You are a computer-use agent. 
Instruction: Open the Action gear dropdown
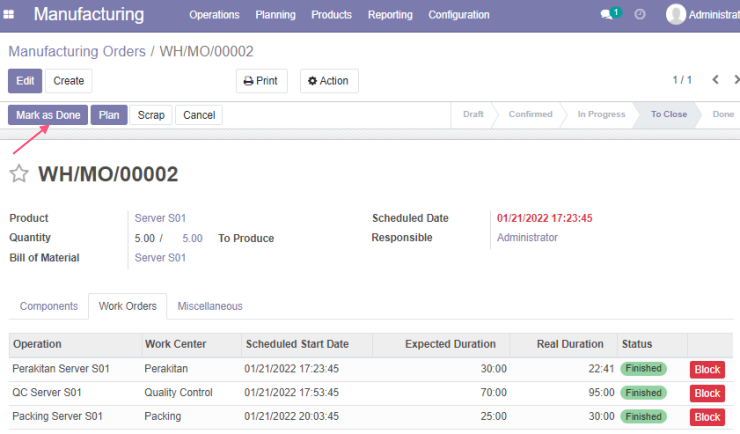(x=329, y=81)
